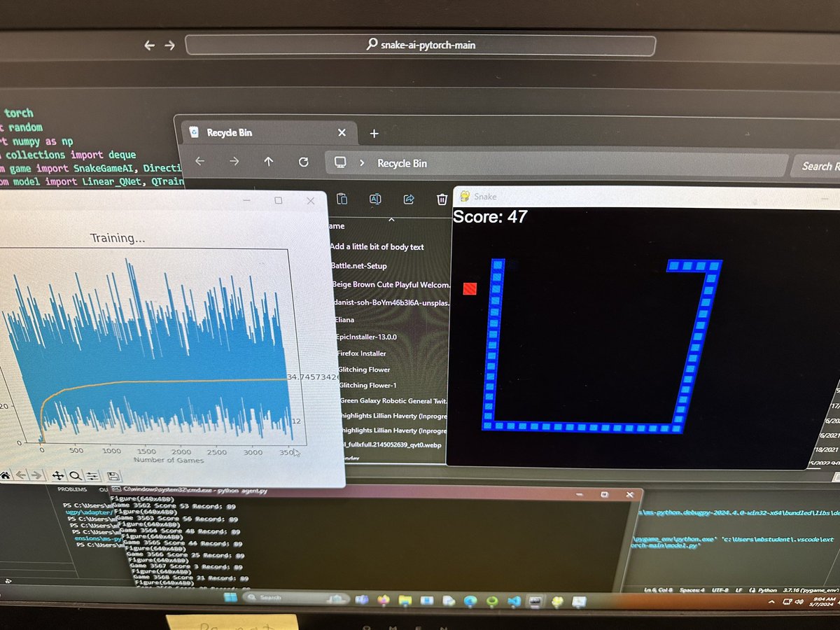This screenshot has height=630, width=840.
Task: Click the volume speaker icon in system tray
Action: (799, 601)
